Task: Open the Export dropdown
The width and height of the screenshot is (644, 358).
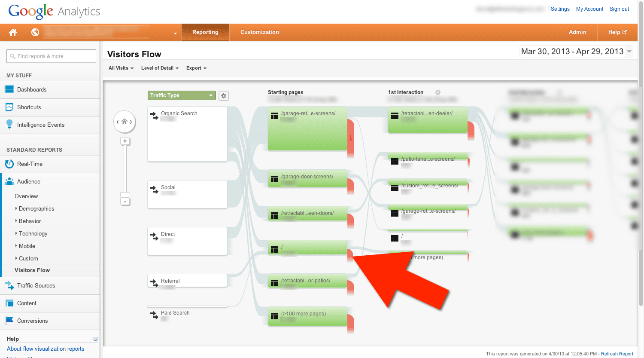Action: pyautogui.click(x=196, y=68)
